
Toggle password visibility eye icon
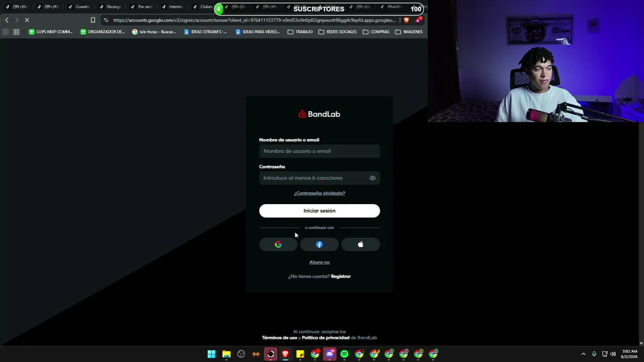(372, 178)
